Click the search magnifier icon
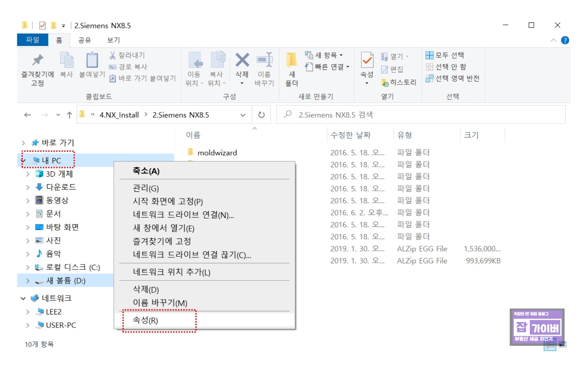Screen dimensions: 588x368 [x=288, y=115]
